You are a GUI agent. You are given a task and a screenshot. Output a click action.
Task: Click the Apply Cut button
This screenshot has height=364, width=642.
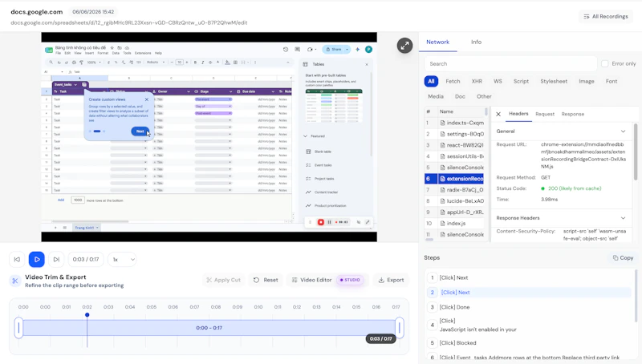(x=224, y=280)
